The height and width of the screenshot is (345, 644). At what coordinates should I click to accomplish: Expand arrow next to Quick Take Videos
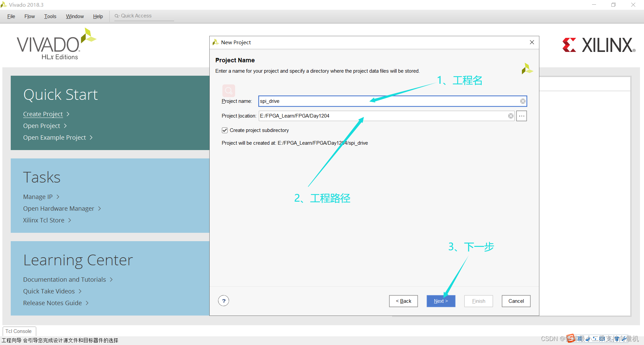[80, 291]
